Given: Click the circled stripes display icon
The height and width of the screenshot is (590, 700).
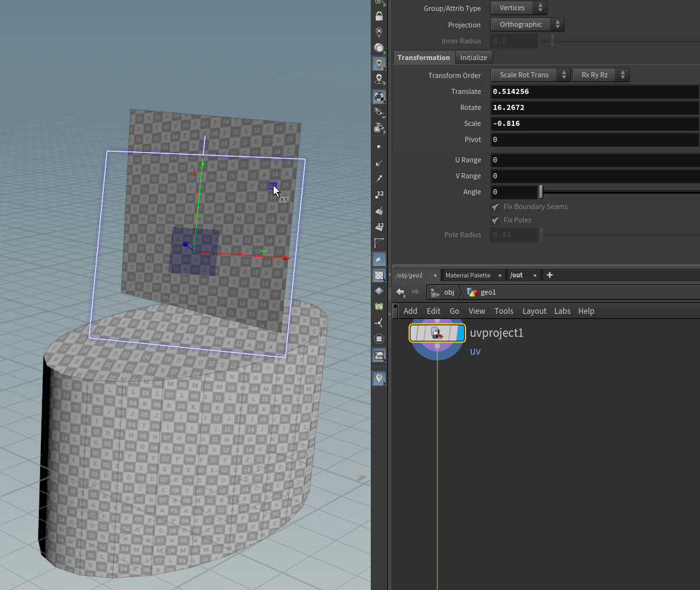Looking at the screenshot, I should coord(379,339).
